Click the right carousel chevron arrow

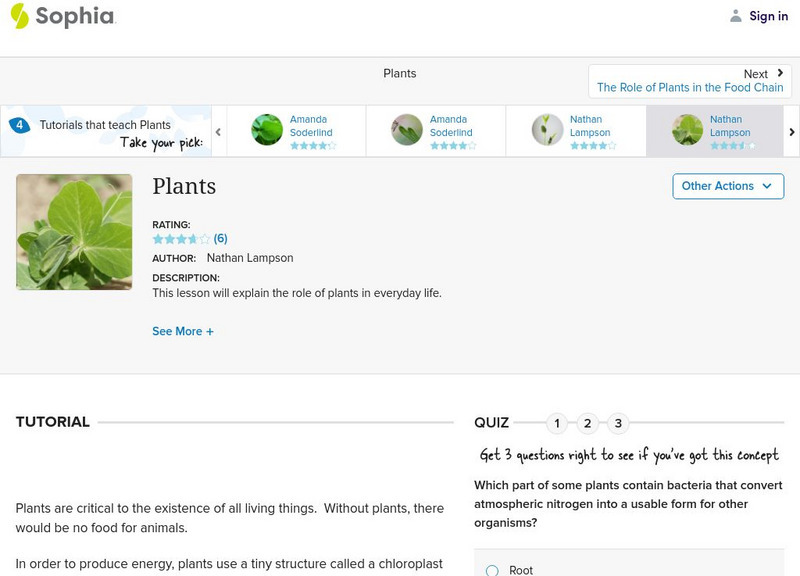791,130
